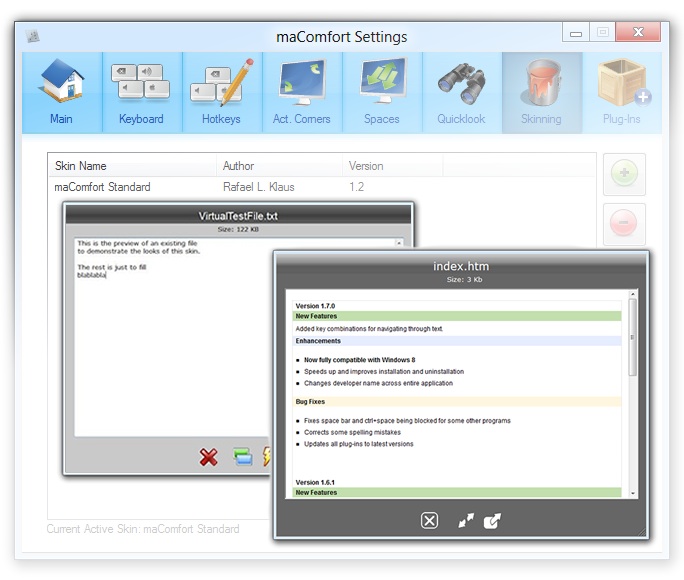Open the Hotkeys tab

tap(222, 92)
